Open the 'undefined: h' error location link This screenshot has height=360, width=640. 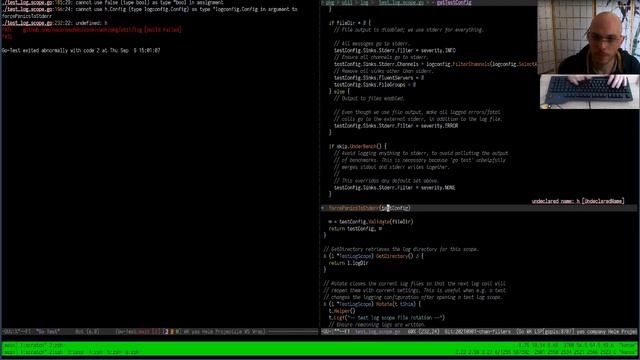click(x=27, y=23)
